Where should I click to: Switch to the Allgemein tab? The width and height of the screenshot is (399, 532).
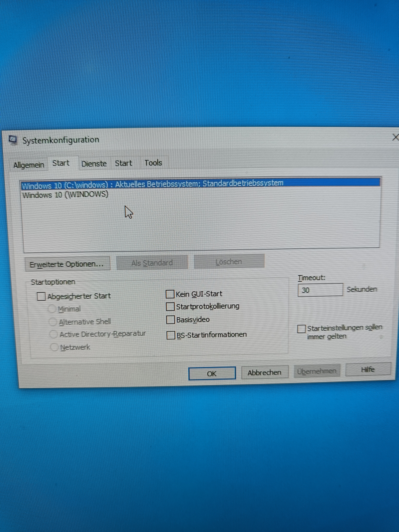click(29, 165)
